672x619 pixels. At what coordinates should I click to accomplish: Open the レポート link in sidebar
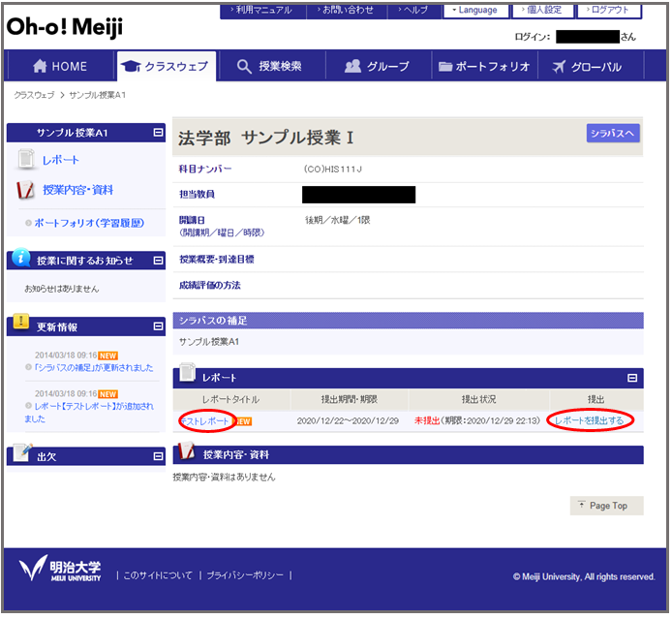click(60, 160)
